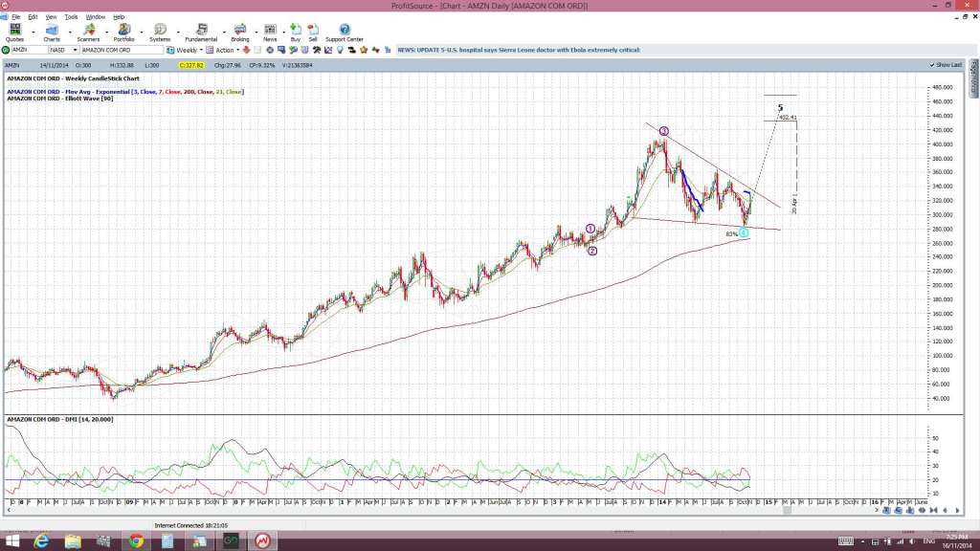The width and height of the screenshot is (980, 551).
Task: Open the View menu
Action: [x=52, y=17]
